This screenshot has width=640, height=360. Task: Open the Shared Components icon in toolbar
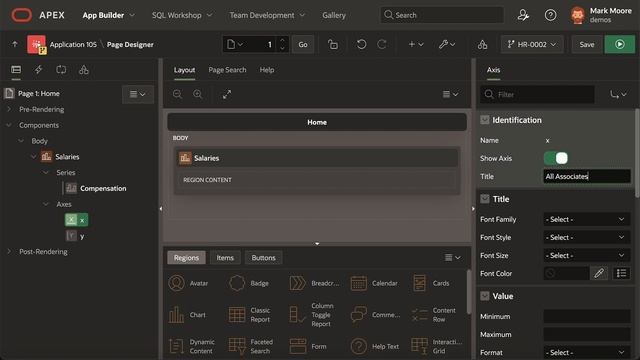(x=482, y=44)
